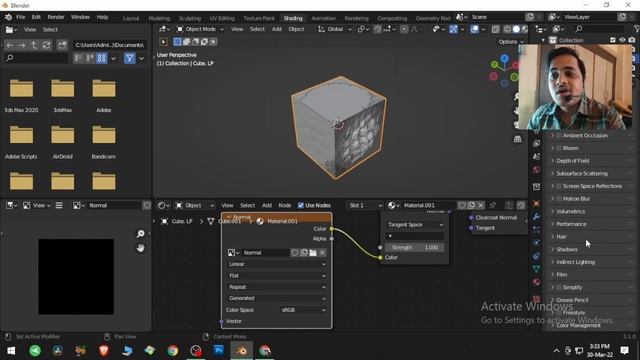Click the Material.001 name field
This screenshot has width=640, height=360.
429,205
